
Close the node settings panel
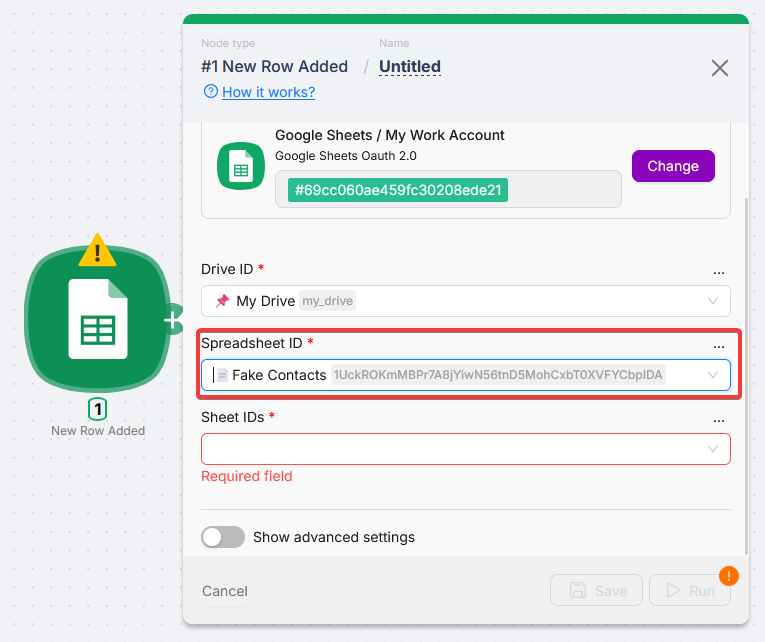pos(719,68)
